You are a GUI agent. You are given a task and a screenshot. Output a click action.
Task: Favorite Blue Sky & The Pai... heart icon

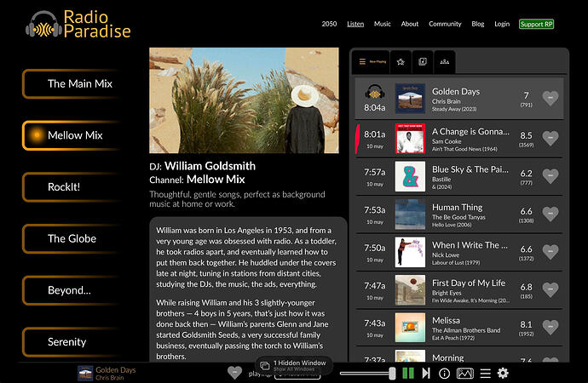551,176
